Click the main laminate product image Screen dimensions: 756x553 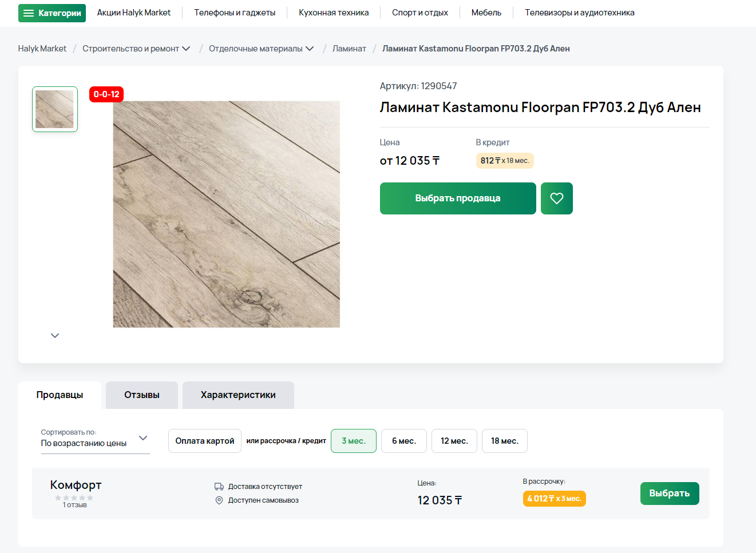tap(227, 214)
